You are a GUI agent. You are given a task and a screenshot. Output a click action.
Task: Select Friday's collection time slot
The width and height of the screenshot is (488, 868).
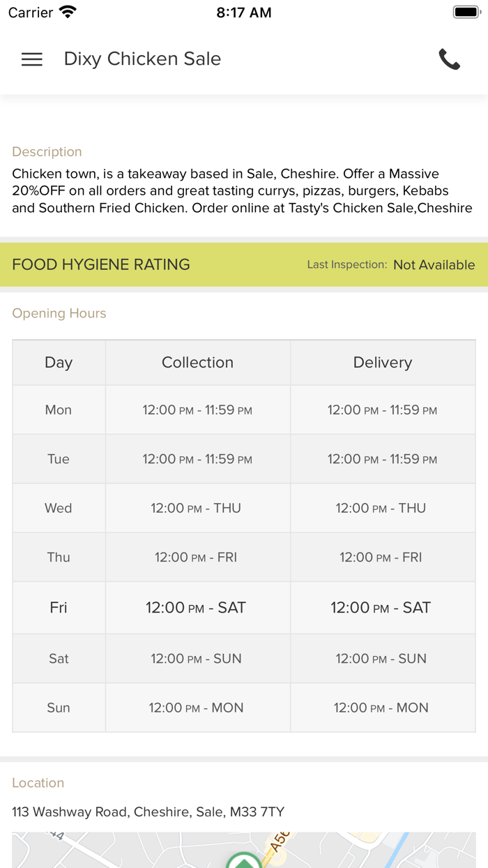pyautogui.click(x=197, y=608)
